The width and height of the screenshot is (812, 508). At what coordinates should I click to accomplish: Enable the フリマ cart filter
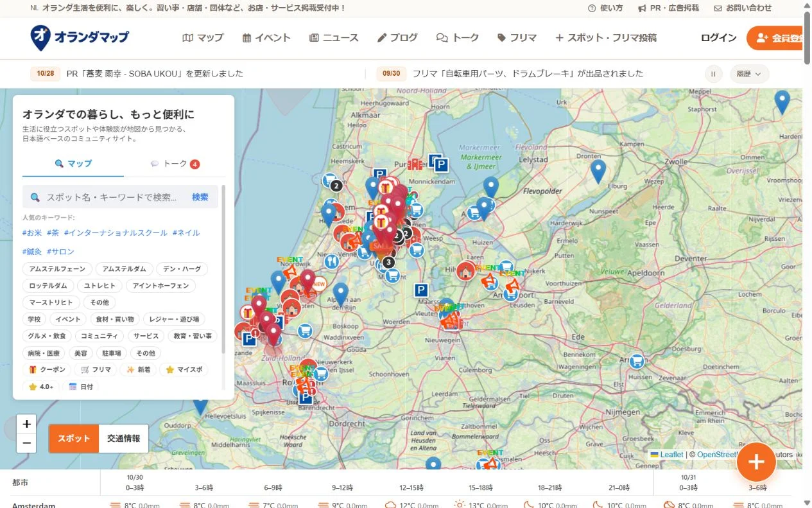(x=96, y=370)
